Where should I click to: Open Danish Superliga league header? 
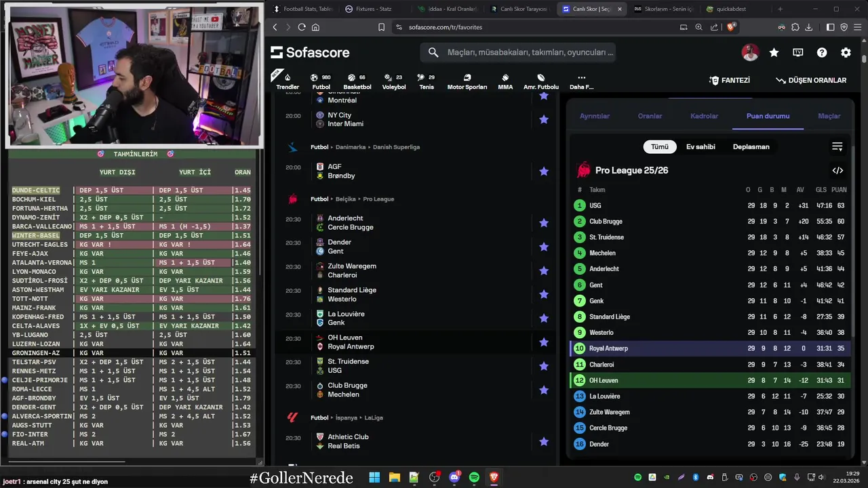tap(396, 147)
